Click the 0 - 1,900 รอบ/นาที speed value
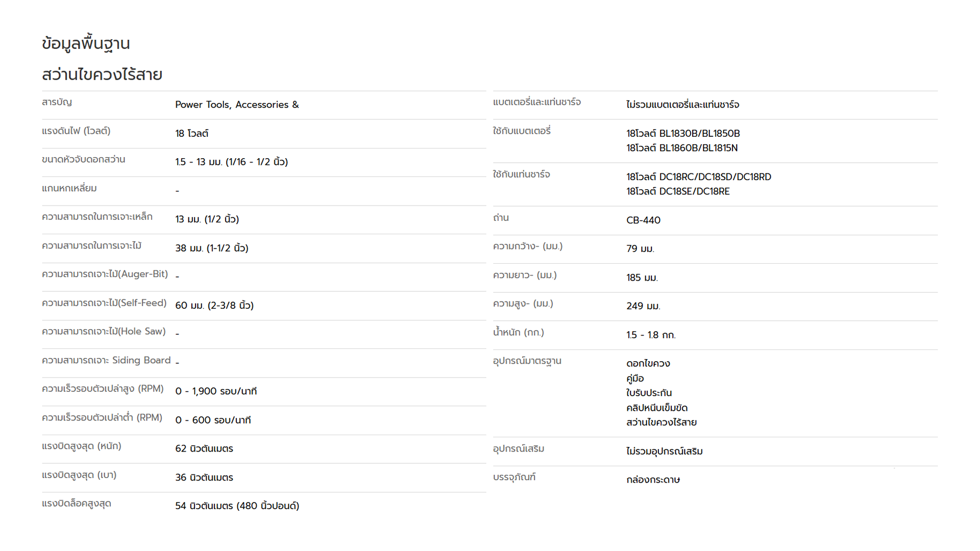This screenshot has height=551, width=980. (x=216, y=391)
